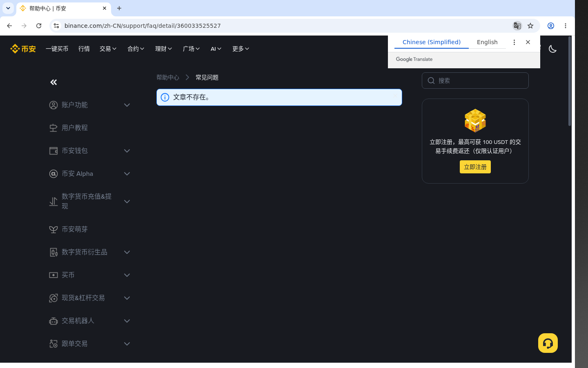The image size is (588, 368).
Task: Click the 数字货币充值&提现 icon
Action: [53, 202]
